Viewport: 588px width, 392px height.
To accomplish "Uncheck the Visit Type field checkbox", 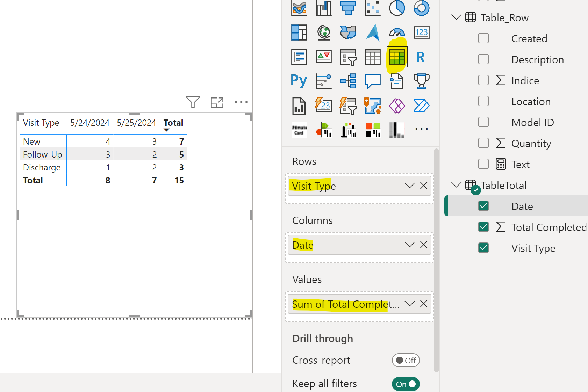I will (483, 248).
